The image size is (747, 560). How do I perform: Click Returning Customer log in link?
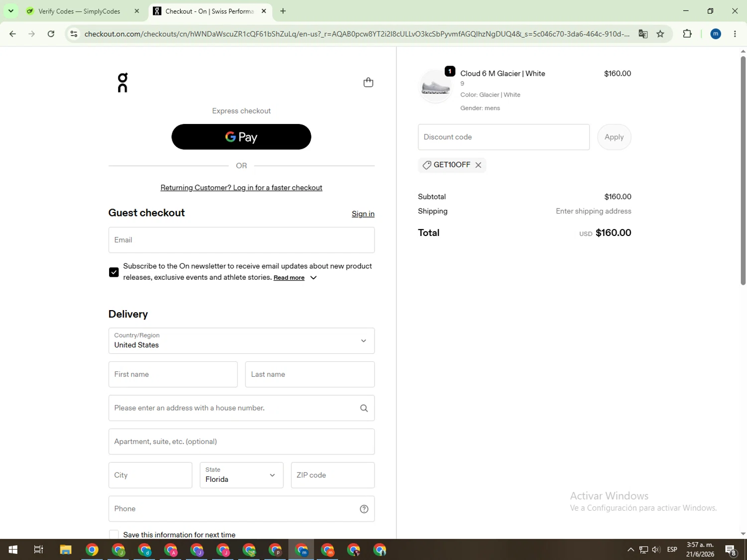click(242, 188)
